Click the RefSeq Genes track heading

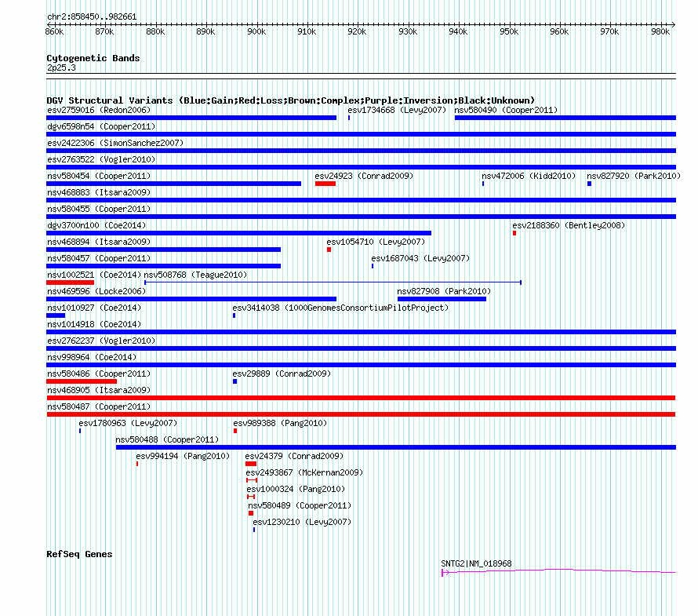coord(79,554)
